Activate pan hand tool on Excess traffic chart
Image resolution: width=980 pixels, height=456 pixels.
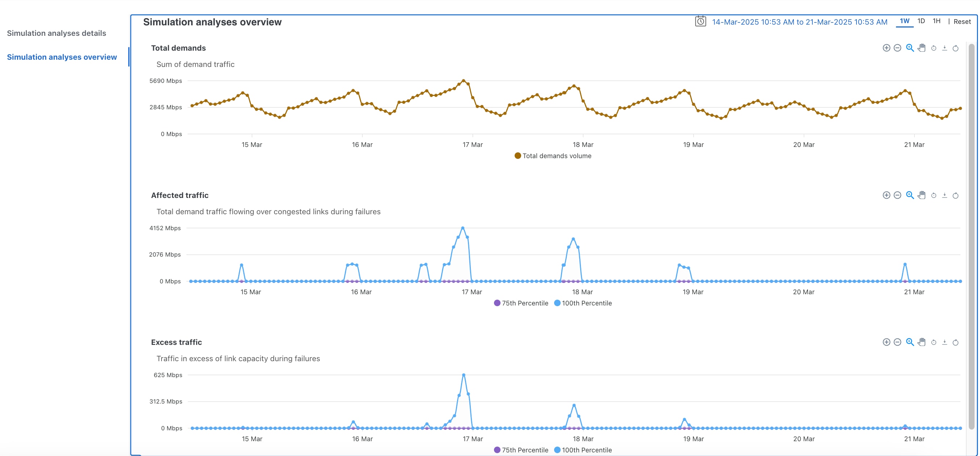coord(921,342)
